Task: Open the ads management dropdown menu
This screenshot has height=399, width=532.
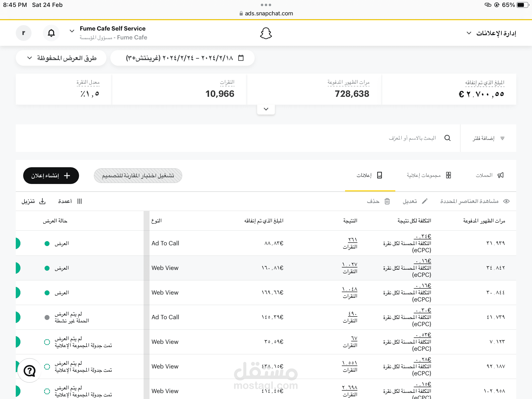Action: pyautogui.click(x=491, y=33)
